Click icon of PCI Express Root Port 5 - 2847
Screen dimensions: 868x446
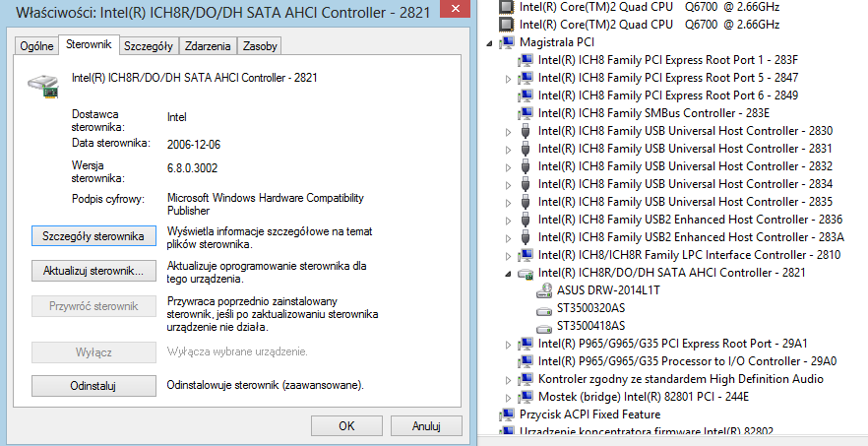[x=526, y=78]
